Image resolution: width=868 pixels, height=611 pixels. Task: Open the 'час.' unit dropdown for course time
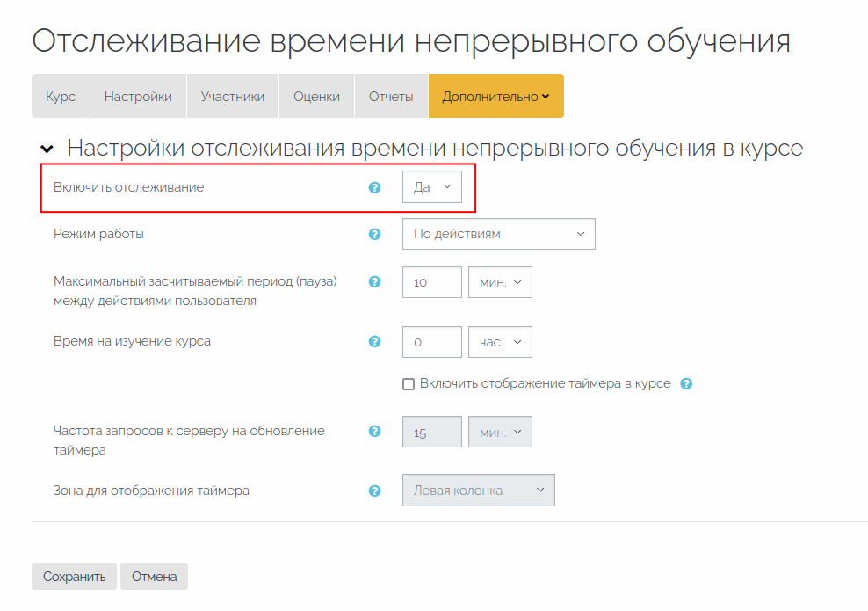500,342
